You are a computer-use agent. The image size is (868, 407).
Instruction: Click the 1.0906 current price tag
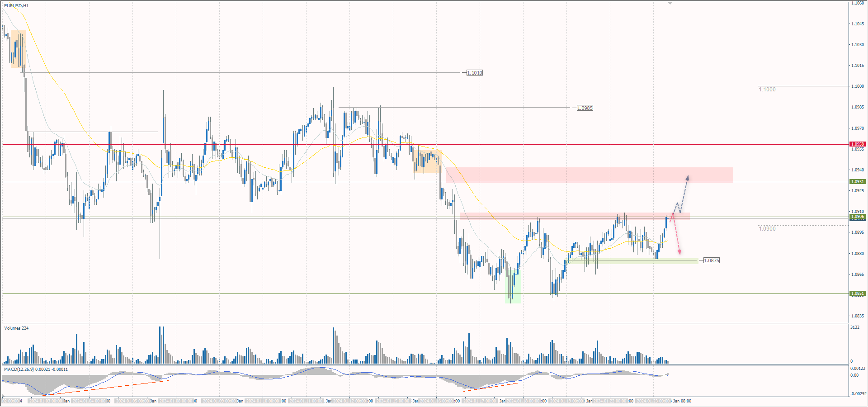(x=858, y=217)
